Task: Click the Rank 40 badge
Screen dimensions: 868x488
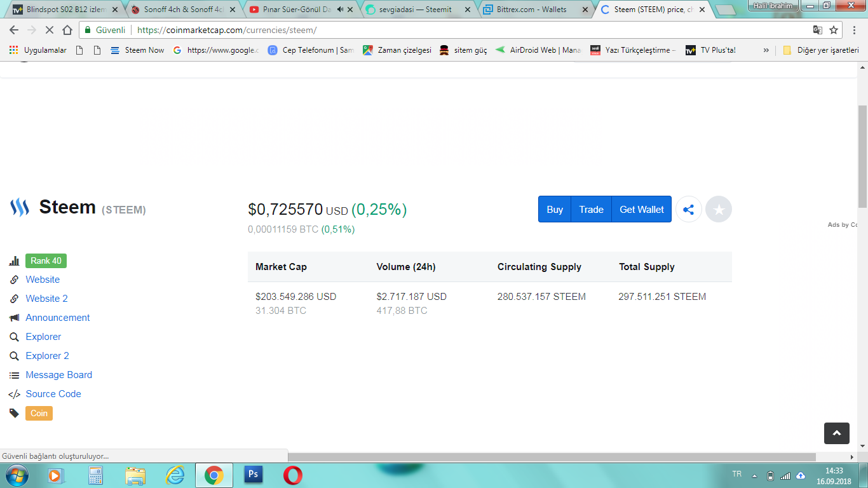Action: (x=46, y=261)
